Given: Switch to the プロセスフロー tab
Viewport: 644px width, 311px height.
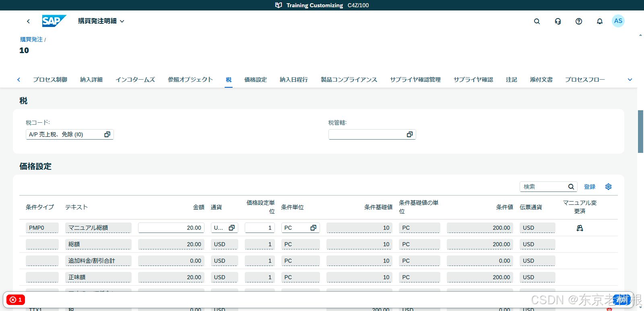Looking at the screenshot, I should [585, 80].
